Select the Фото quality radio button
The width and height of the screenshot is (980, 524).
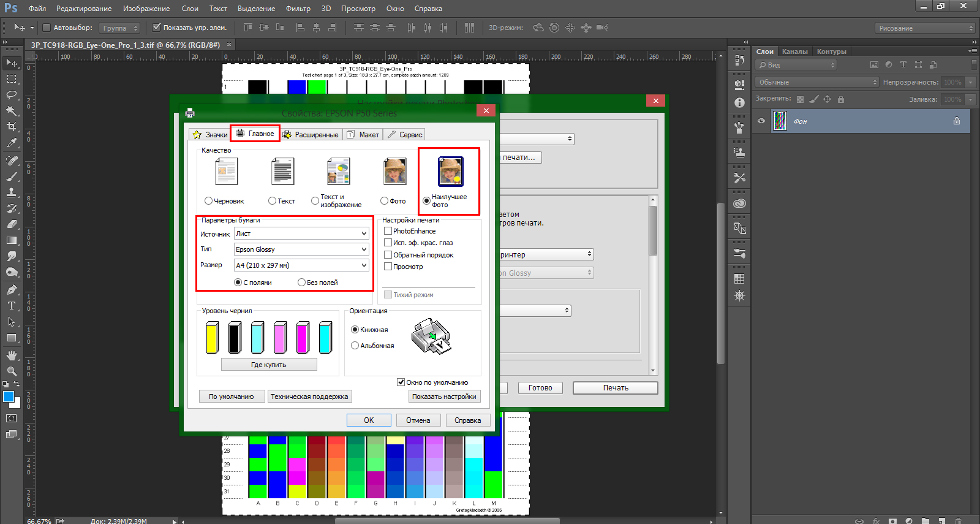(384, 201)
